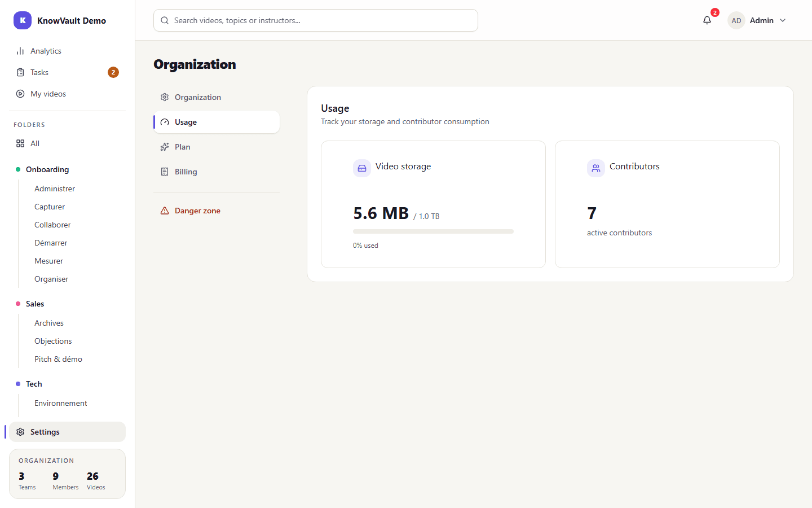The width and height of the screenshot is (812, 508).
Task: Open the Administrer subfolder
Action: coord(55,189)
